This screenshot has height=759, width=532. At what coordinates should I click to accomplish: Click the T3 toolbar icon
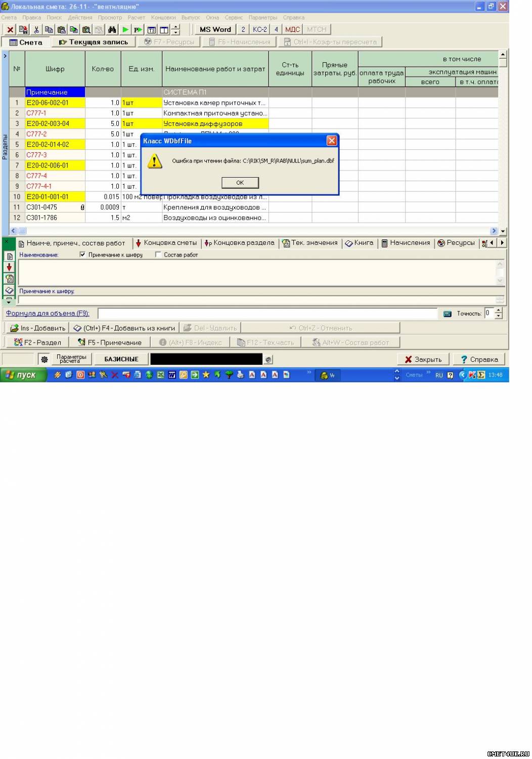click(x=151, y=30)
